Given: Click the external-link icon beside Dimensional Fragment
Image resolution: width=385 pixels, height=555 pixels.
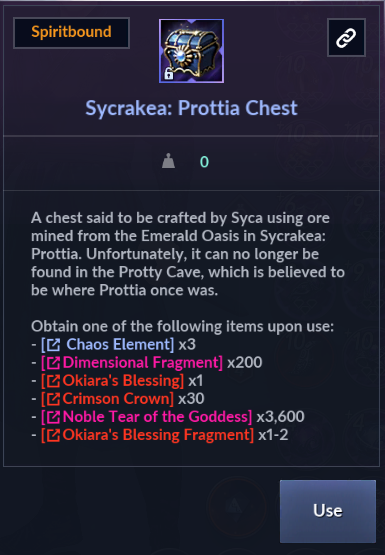Looking at the screenshot, I should tap(53, 363).
